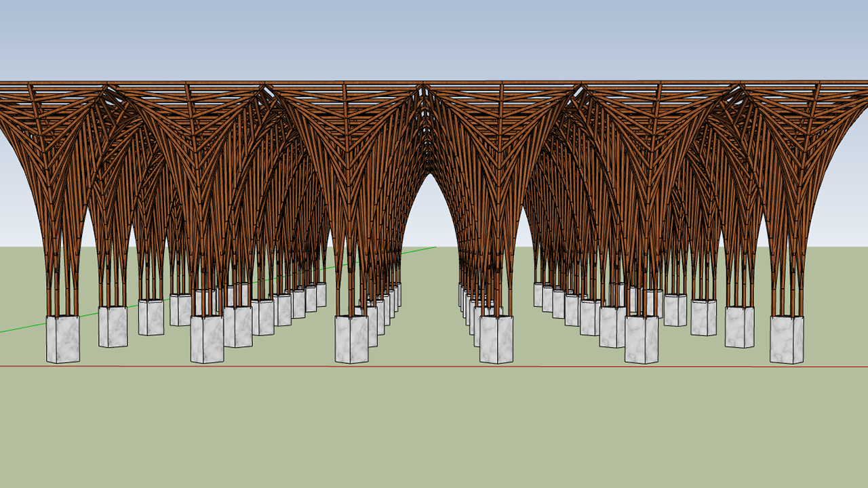Click the leftmost front marble pedestal
This screenshot has width=868, height=488.
tap(62, 339)
